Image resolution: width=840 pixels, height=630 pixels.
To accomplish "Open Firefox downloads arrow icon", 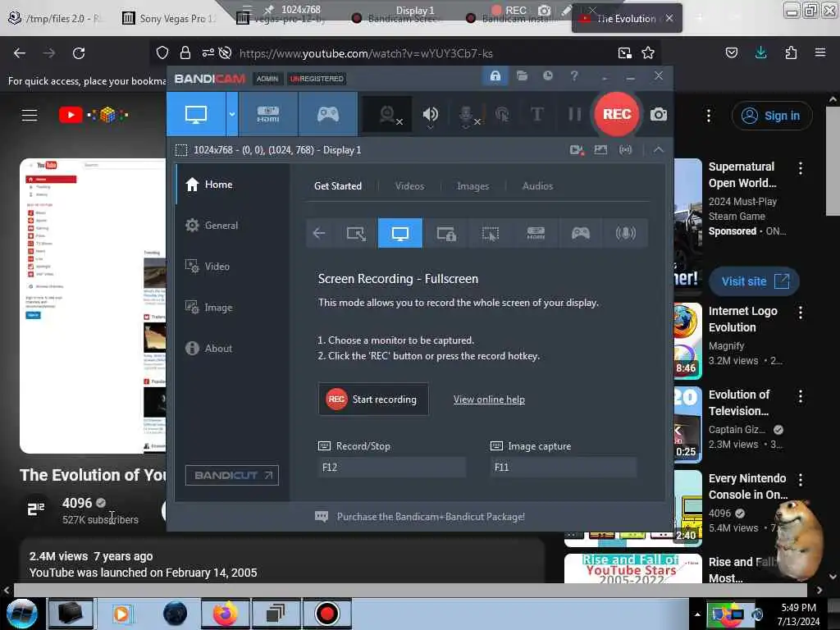I will (760, 52).
